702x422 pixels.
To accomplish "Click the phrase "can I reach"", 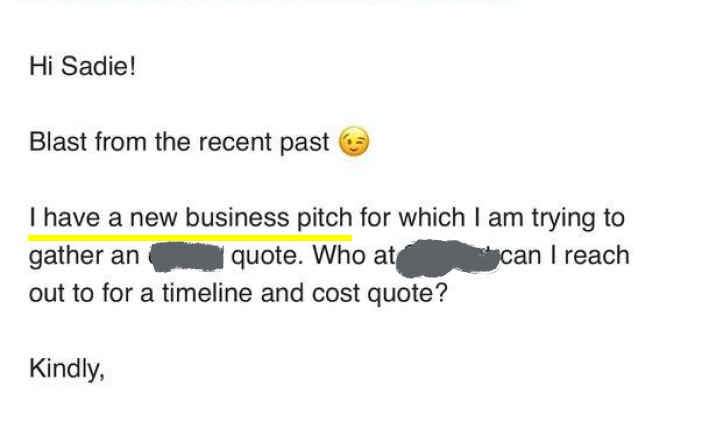I will 565,255.
